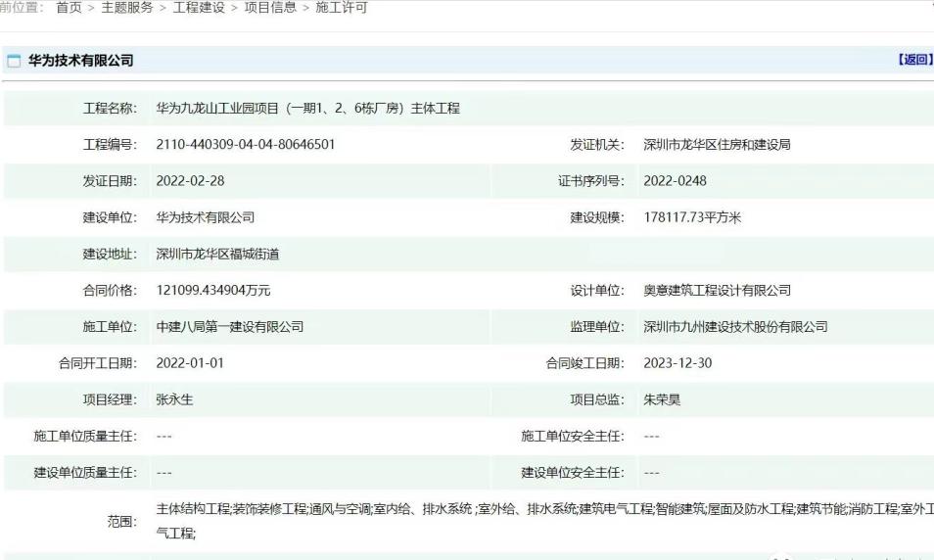Screen dimensions: 934x560
Task: Select address 深圳市龙华区福城街道
Action: pos(217,255)
